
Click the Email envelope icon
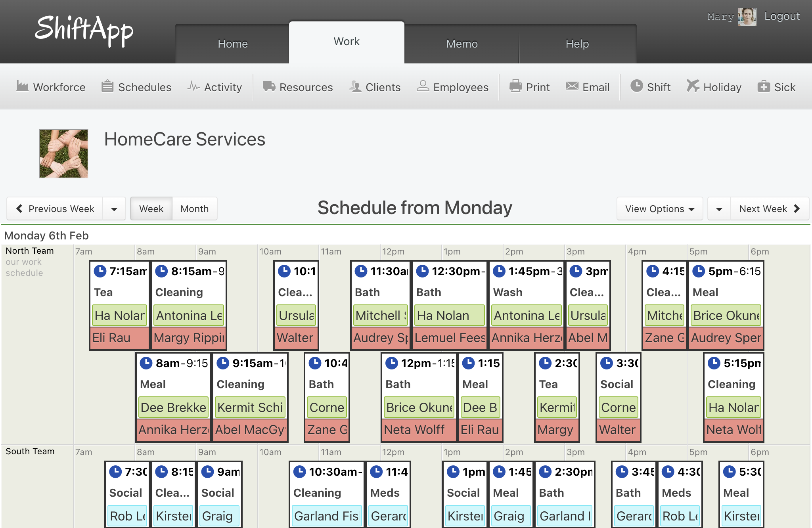coord(572,86)
